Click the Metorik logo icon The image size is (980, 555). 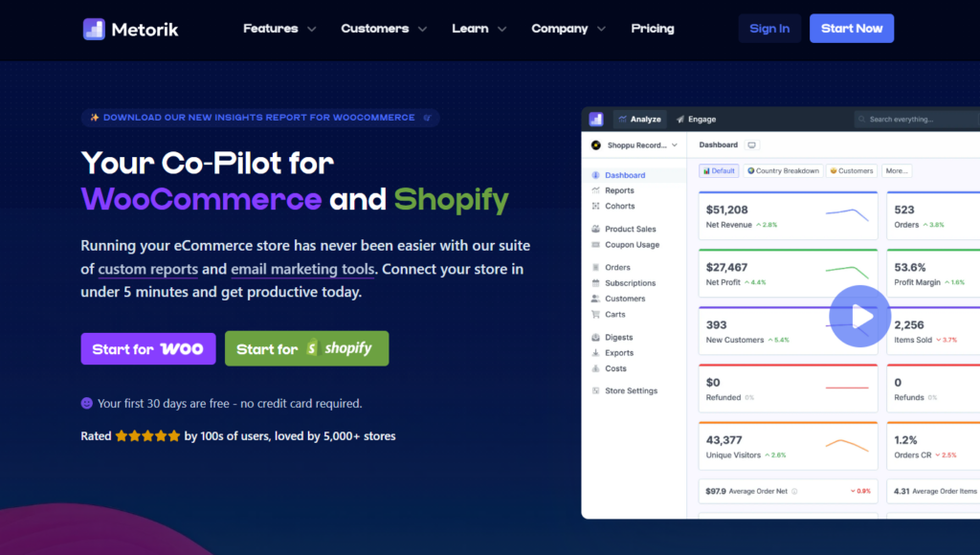pyautogui.click(x=94, y=29)
